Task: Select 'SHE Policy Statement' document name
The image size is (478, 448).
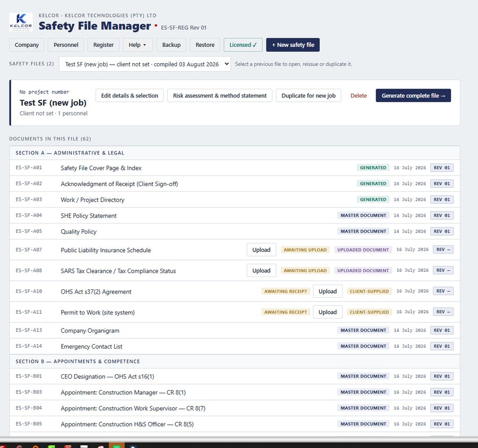Action: pos(89,216)
